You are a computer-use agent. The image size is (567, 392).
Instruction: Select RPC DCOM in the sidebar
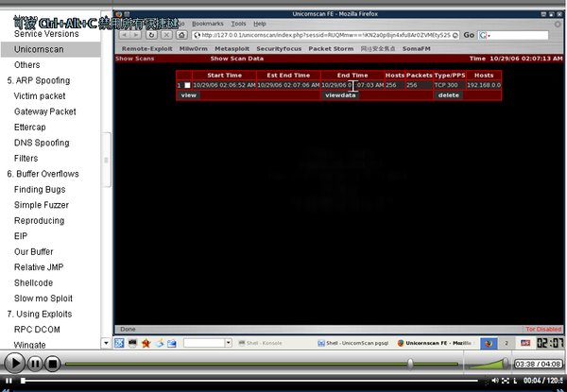(x=37, y=330)
